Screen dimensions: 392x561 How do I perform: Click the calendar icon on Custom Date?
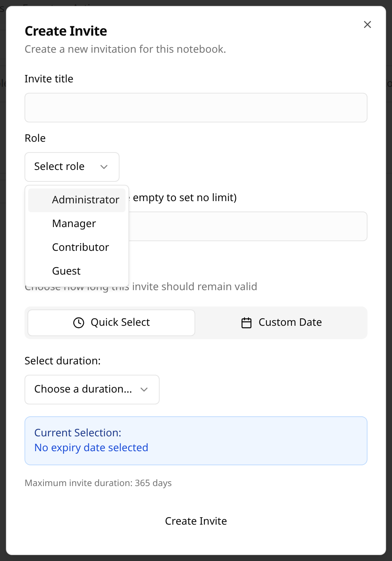tap(246, 322)
